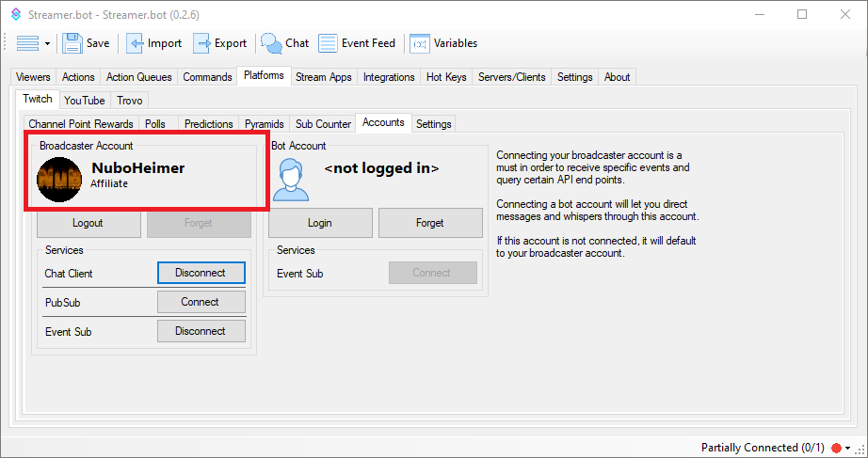Switch to the Viewers tab
868x458 pixels.
[x=33, y=77]
